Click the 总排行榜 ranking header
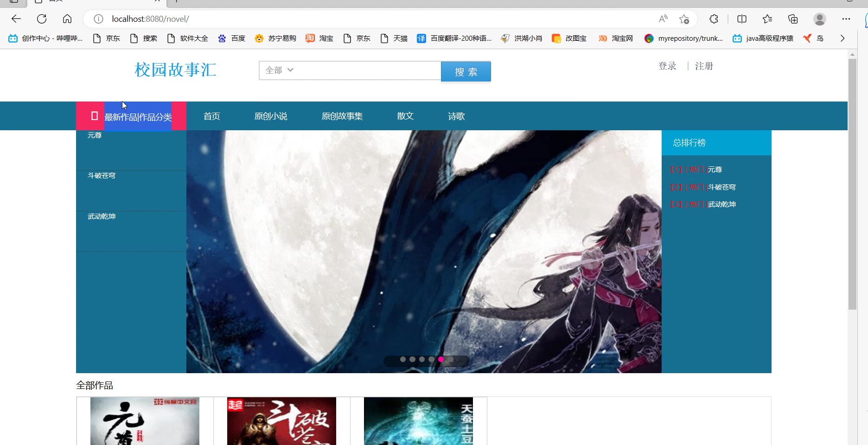Viewport: 868px width, 445px height. (716, 143)
